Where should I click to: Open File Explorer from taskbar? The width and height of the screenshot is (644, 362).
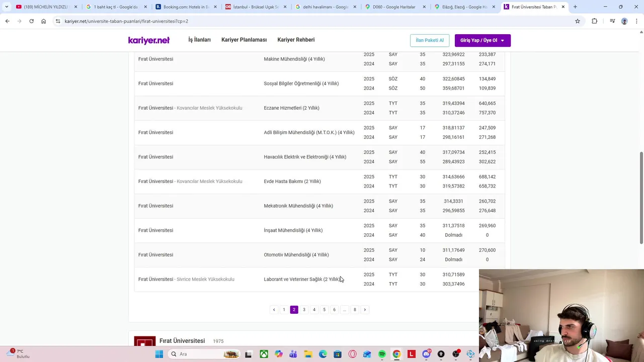308,354
